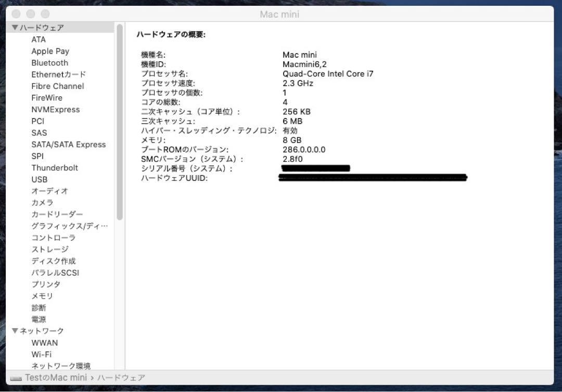Open Apple Pay in the sidebar
The image size is (562, 392).
coord(50,51)
